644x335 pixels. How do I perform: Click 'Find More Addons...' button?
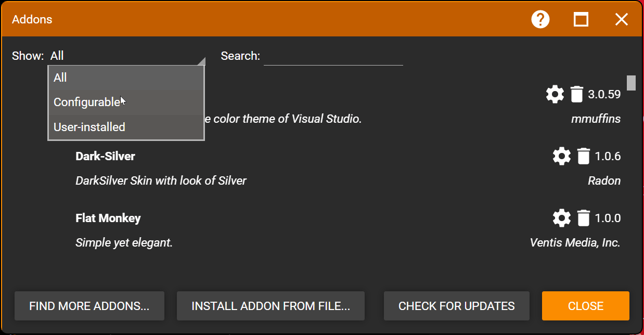(x=89, y=306)
